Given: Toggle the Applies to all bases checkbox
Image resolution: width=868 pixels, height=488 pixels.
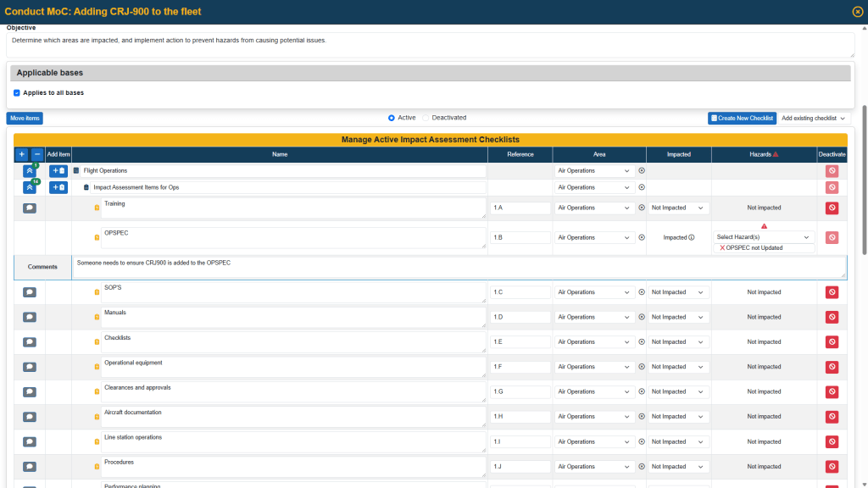Looking at the screenshot, I should (17, 92).
